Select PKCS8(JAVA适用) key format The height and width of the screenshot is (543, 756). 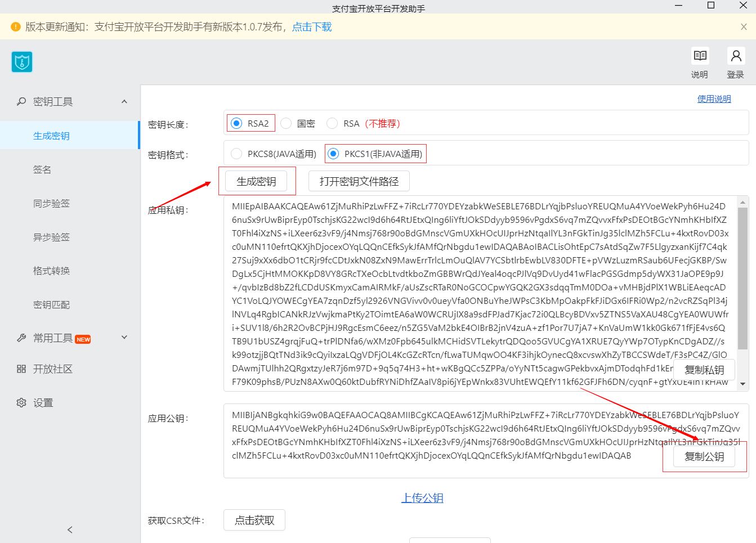point(236,153)
